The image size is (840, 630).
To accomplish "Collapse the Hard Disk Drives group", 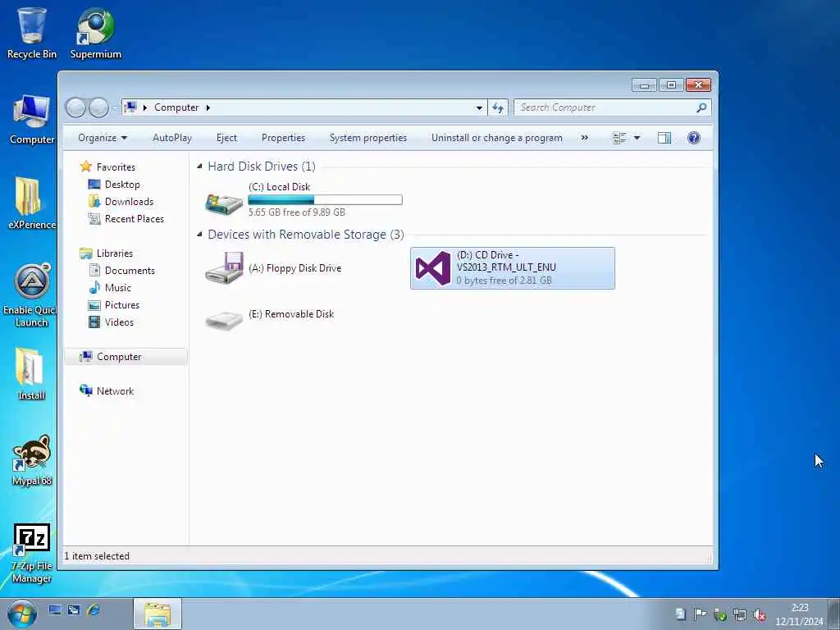I will click(200, 167).
